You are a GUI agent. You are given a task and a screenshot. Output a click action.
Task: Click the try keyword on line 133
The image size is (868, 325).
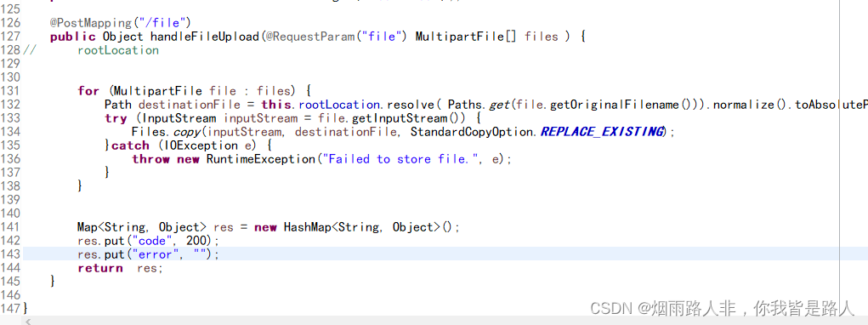pyautogui.click(x=115, y=118)
